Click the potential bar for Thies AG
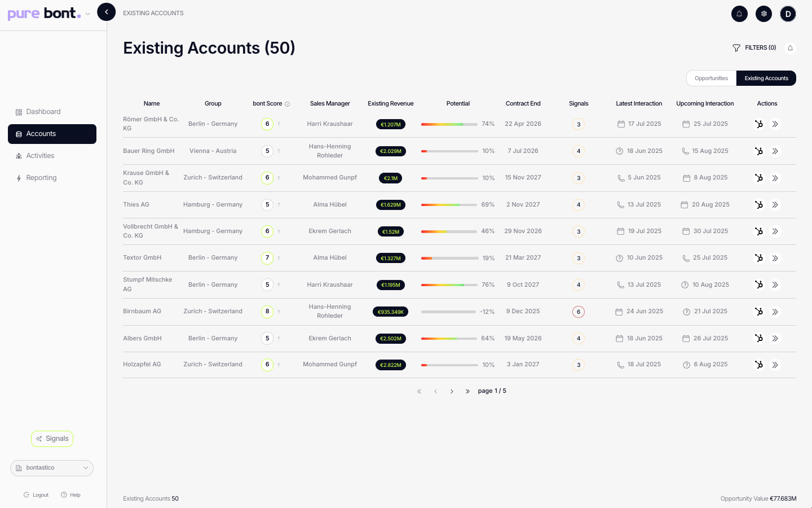 [x=449, y=205]
